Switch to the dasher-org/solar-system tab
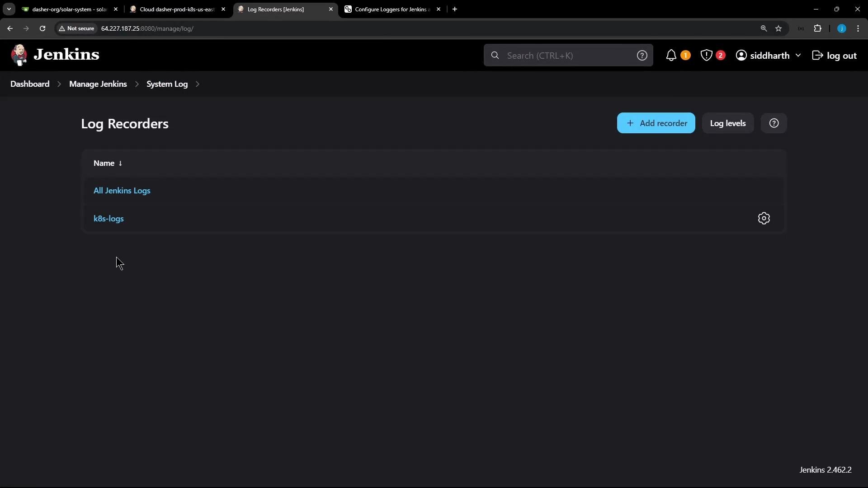The image size is (868, 488). click(x=70, y=9)
